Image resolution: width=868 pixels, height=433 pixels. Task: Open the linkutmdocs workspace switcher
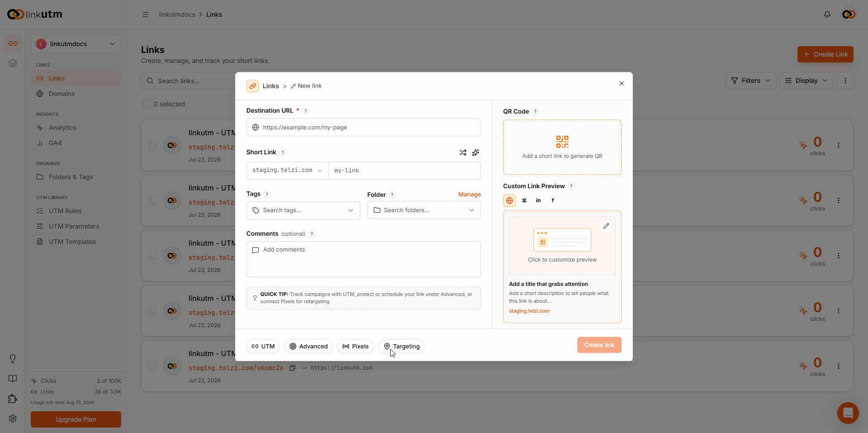click(x=76, y=44)
